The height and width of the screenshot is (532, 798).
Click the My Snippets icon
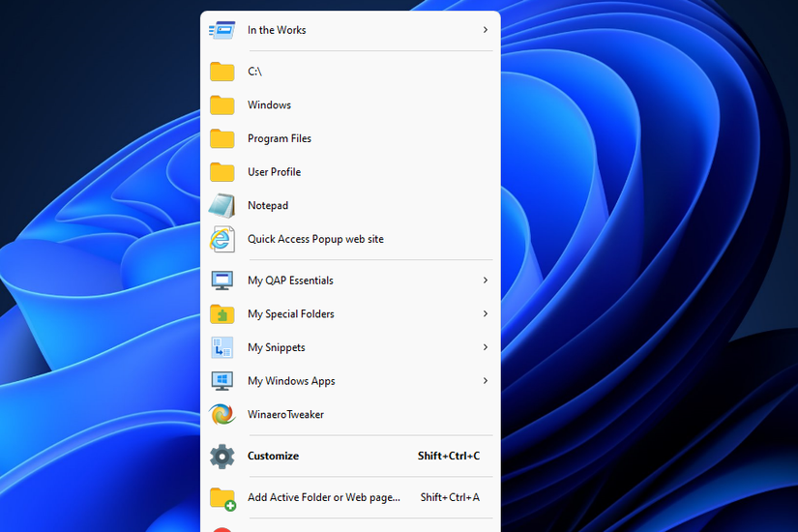click(222, 347)
